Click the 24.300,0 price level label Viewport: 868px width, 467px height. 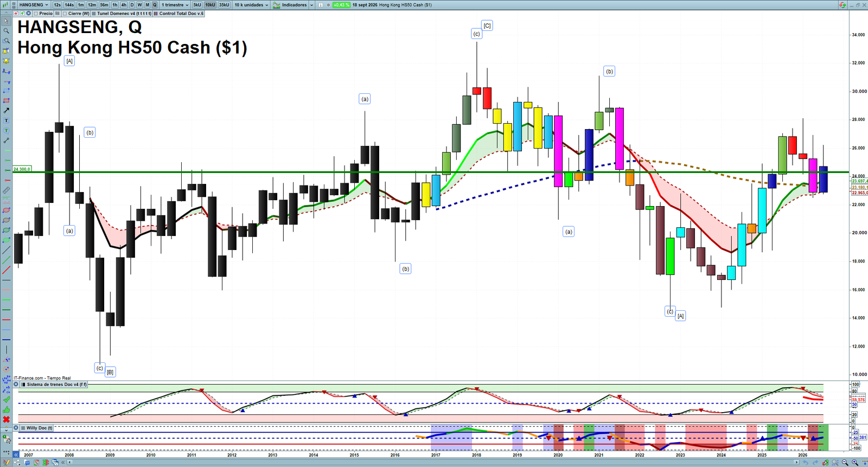(x=22, y=169)
